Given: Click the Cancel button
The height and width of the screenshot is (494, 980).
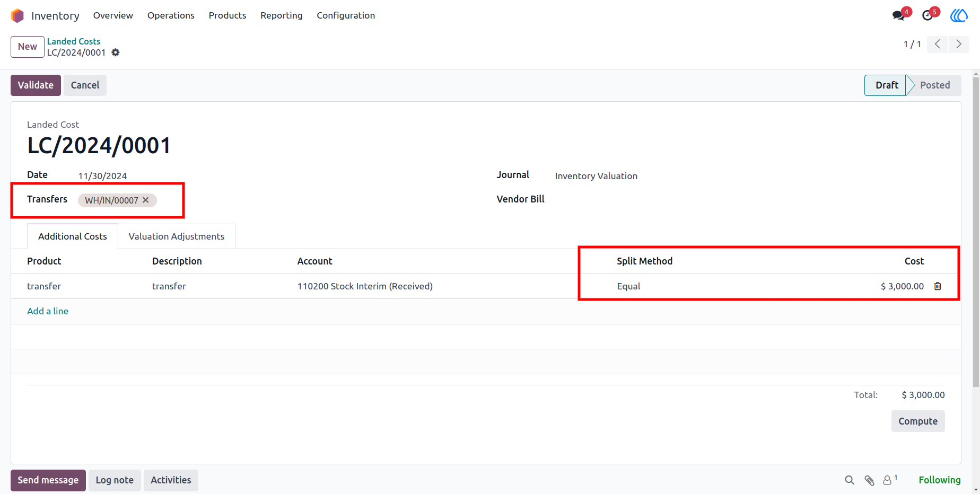Looking at the screenshot, I should 85,85.
